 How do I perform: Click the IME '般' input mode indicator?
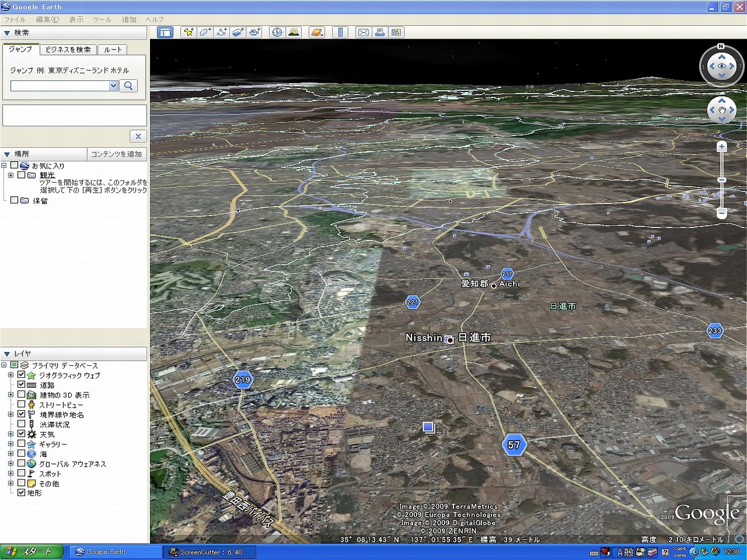click(629, 552)
